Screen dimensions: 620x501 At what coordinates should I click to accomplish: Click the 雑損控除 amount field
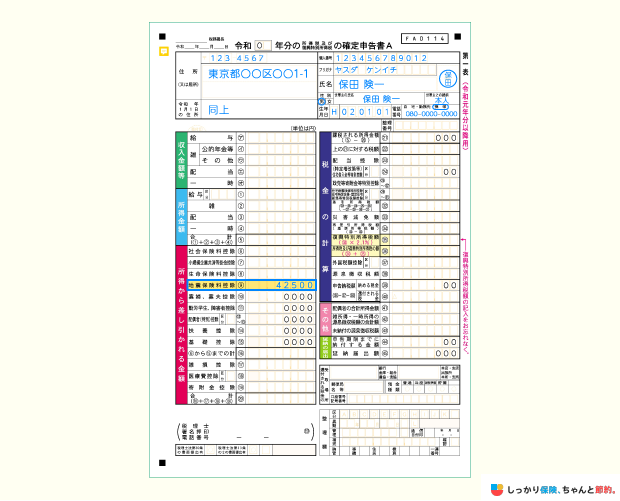coord(280,365)
